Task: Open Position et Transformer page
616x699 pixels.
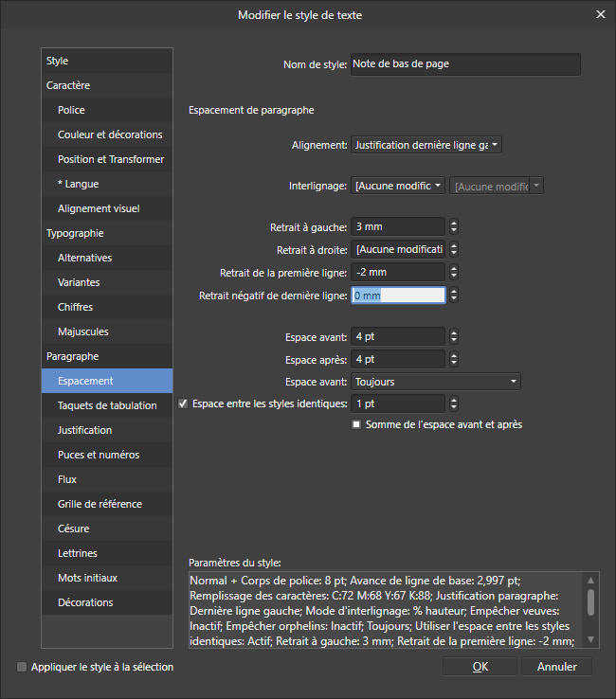Action: (x=107, y=159)
